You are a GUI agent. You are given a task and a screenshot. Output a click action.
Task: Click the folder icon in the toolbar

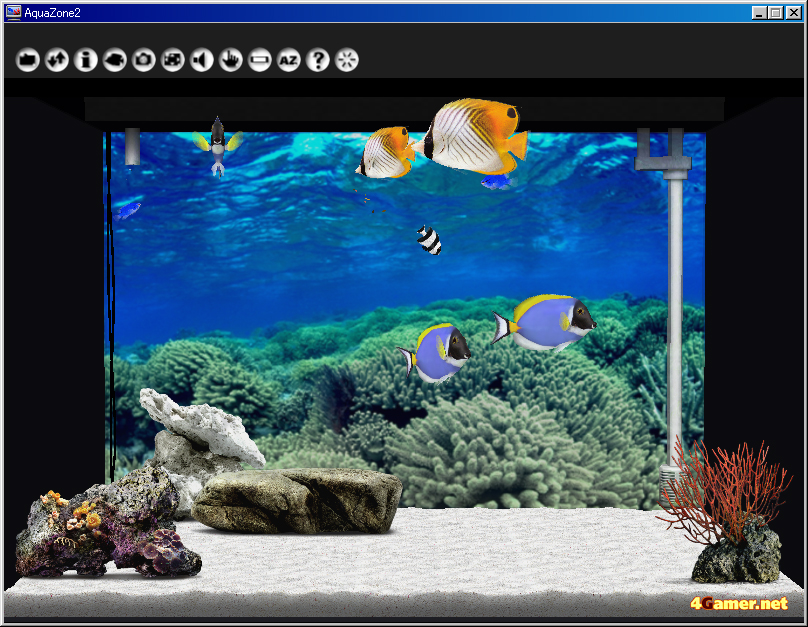click(27, 61)
